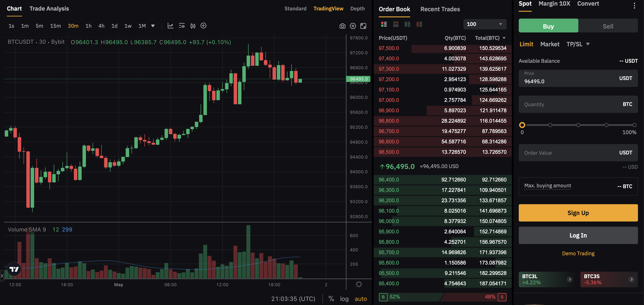Click the 21:03:35 (UTC) clock
Screen dimensions: 644x305
click(x=293, y=299)
